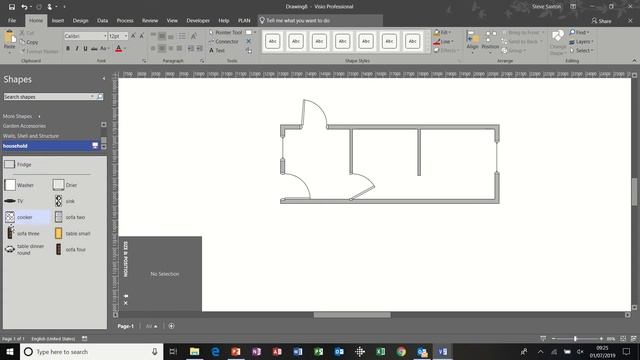
Task: Adjust the zoom slider handle
Action: [x=575, y=339]
